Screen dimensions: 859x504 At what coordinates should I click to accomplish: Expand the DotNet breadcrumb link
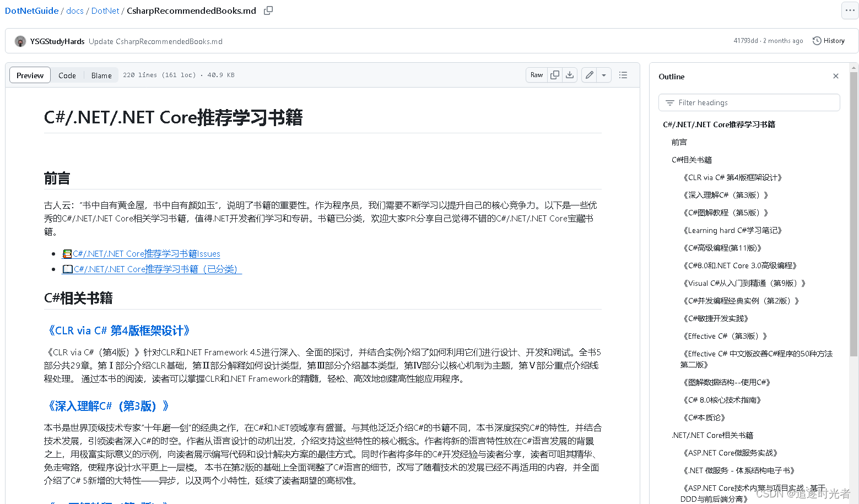tap(105, 10)
